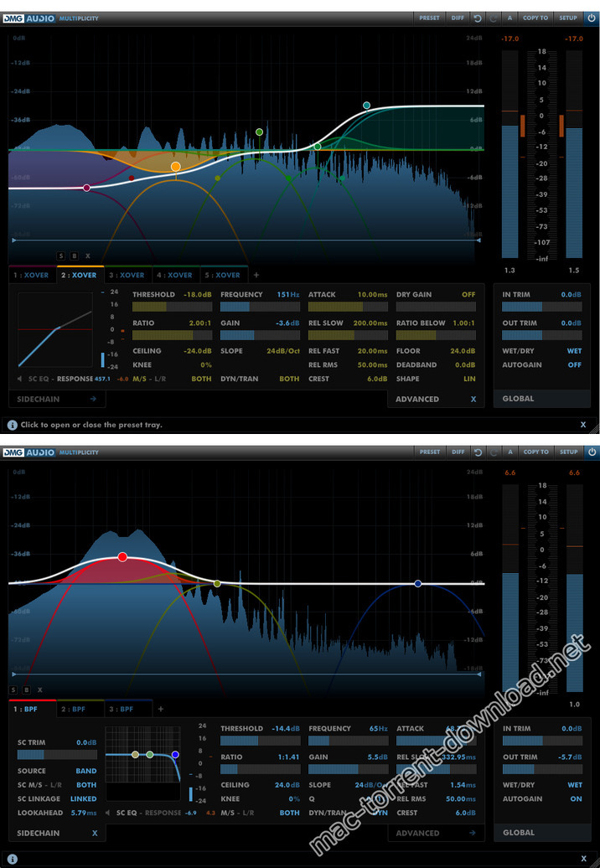Click undo arrow in top window header
This screenshot has width=600, height=868.
coord(478,18)
